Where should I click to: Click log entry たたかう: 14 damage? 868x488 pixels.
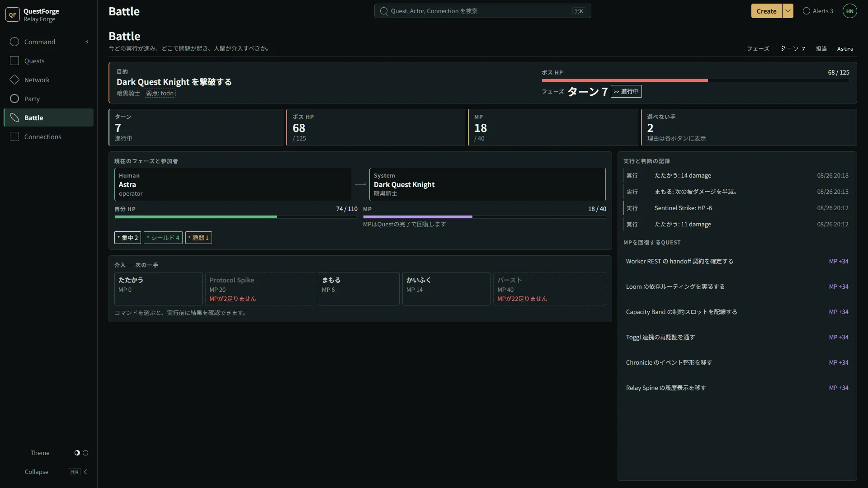click(737, 175)
